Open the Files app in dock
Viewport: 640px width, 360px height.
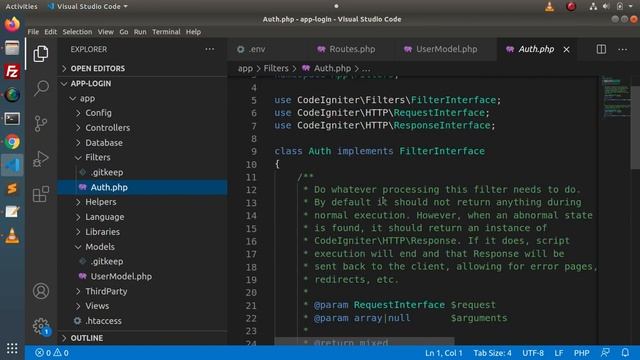pyautogui.click(x=12, y=48)
